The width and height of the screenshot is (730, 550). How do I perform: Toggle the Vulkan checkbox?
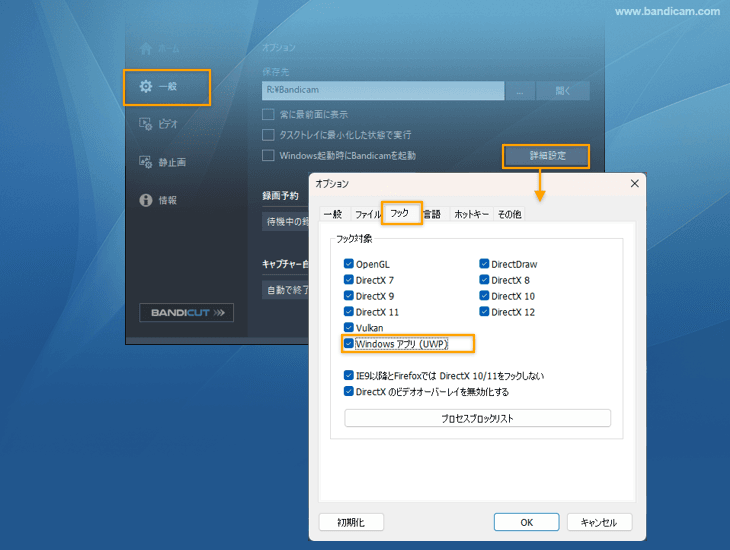pyautogui.click(x=349, y=327)
